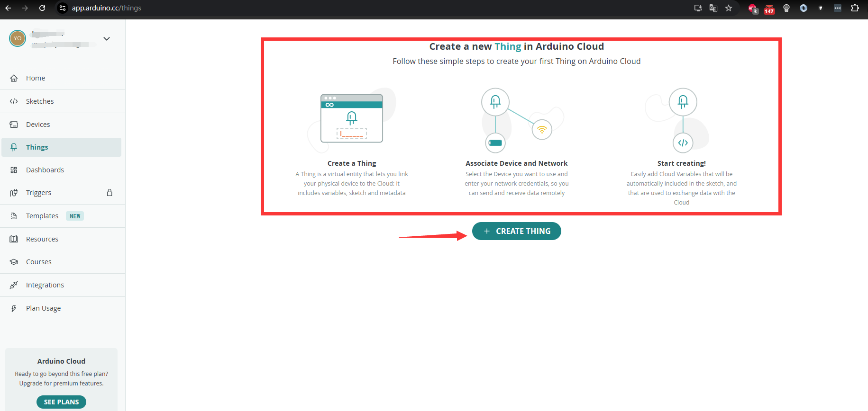Click the browser back arrow
The height and width of the screenshot is (411, 868).
point(8,8)
